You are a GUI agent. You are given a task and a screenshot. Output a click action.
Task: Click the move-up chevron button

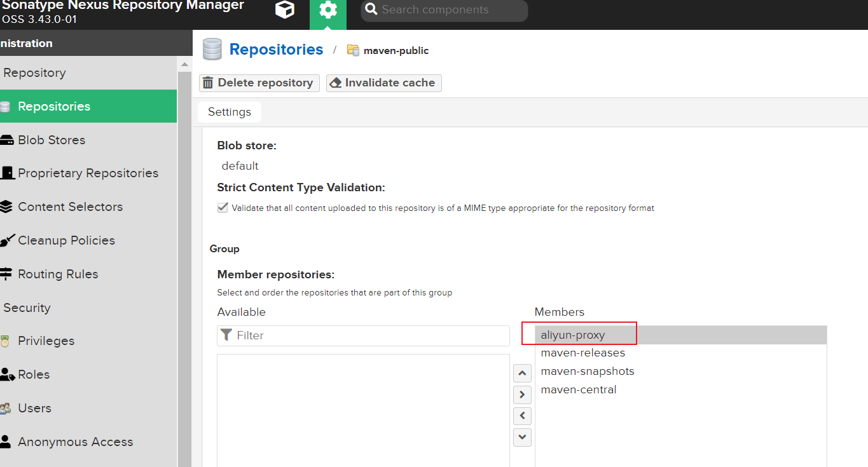(522, 373)
